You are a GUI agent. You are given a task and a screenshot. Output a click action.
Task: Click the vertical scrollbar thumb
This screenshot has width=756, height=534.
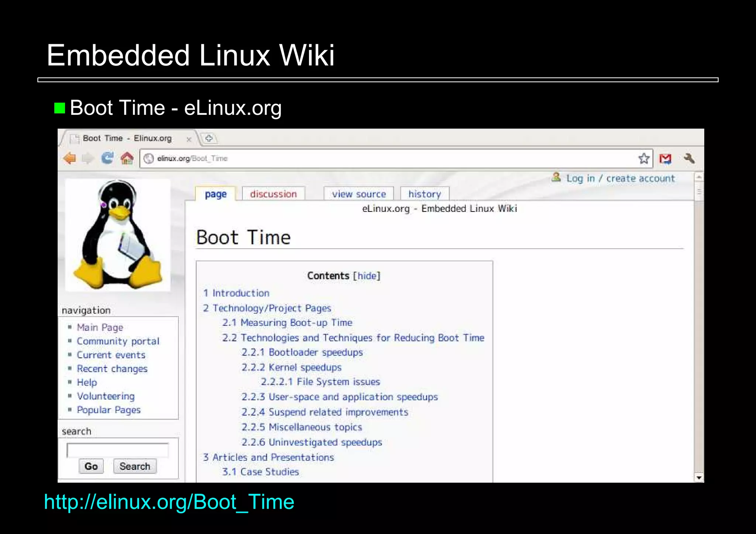[x=699, y=192]
